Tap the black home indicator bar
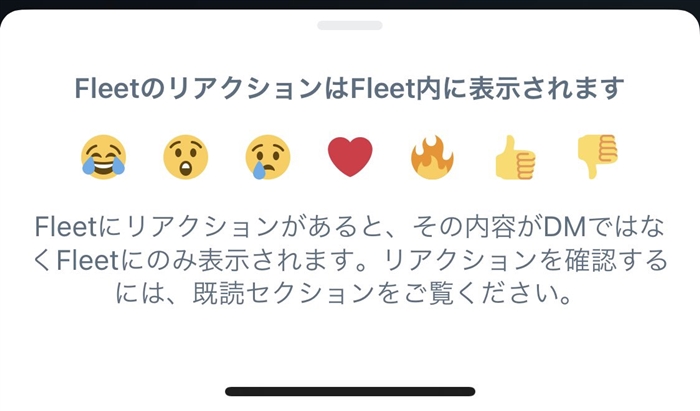The width and height of the screenshot is (700, 411). click(350, 391)
